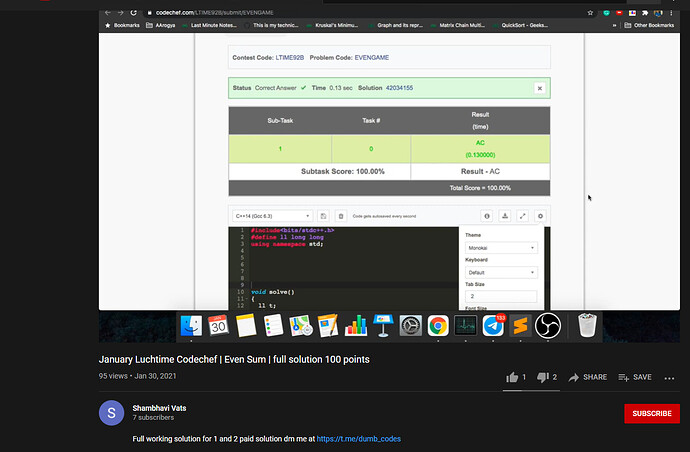Switch to Google Chrome in the dock
This screenshot has width=690, height=452.
point(438,326)
